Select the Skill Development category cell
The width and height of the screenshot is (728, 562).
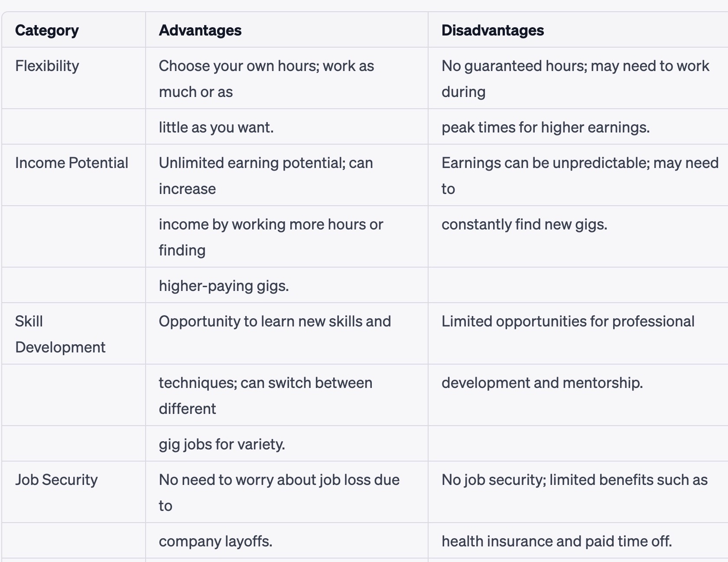(x=60, y=334)
